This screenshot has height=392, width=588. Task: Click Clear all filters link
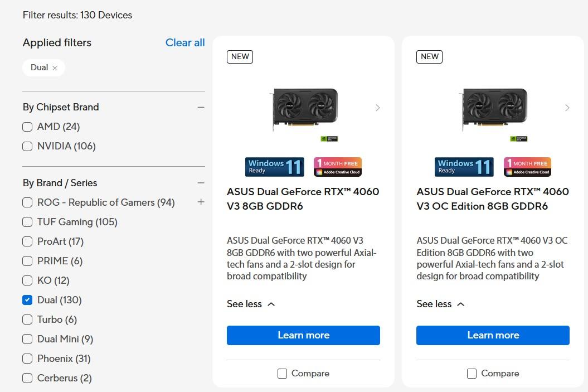pyautogui.click(x=185, y=43)
